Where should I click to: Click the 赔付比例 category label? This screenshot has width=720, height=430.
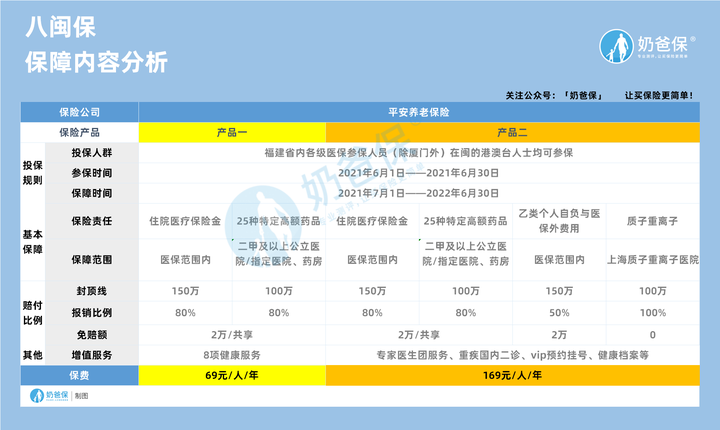(33, 313)
